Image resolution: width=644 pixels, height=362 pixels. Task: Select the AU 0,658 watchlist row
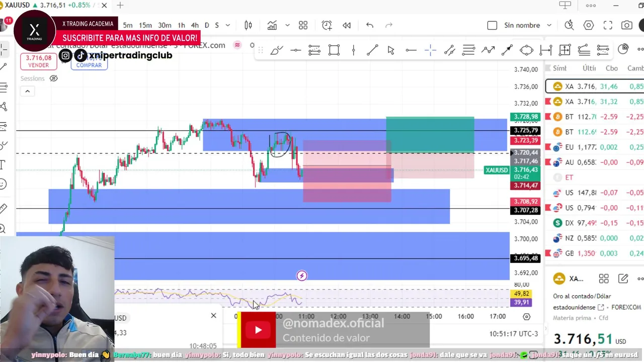click(x=595, y=162)
